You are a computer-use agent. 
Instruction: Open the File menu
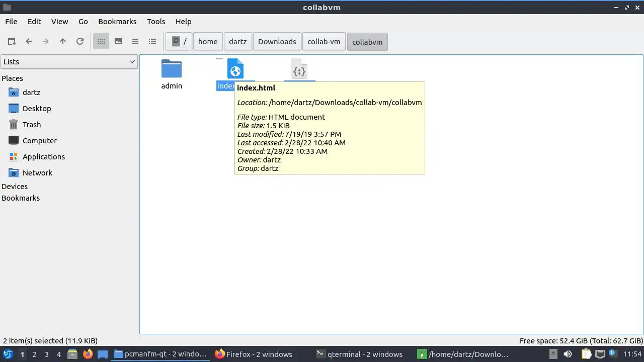(11, 22)
